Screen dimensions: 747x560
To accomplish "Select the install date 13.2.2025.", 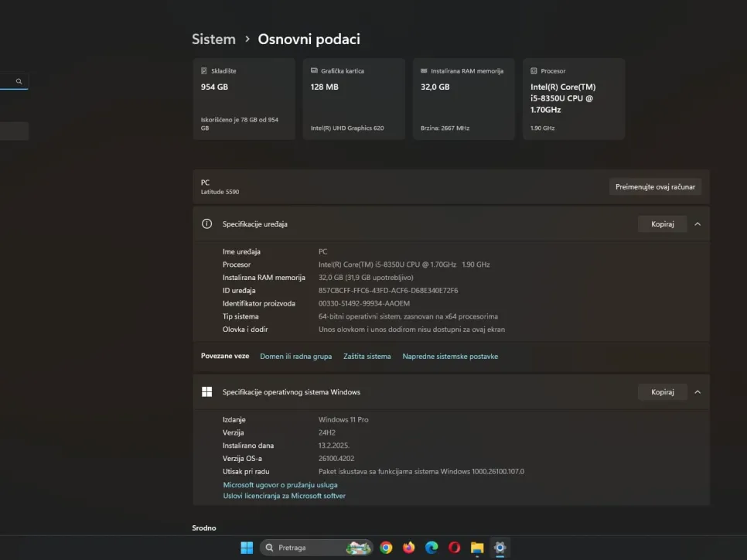I will coord(334,446).
